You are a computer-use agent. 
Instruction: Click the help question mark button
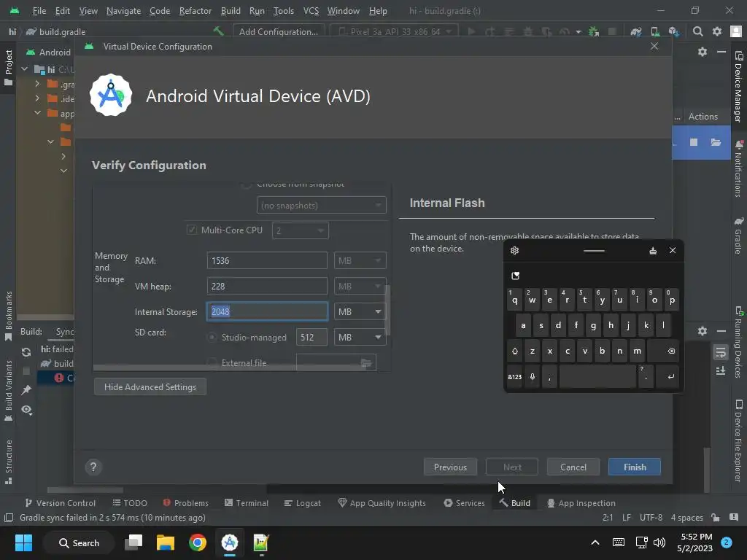point(93,467)
